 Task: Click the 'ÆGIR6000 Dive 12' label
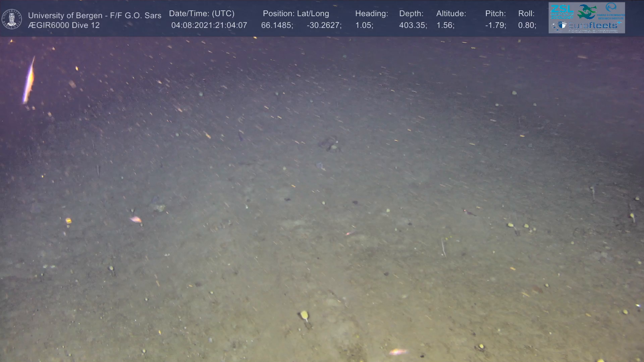click(64, 25)
